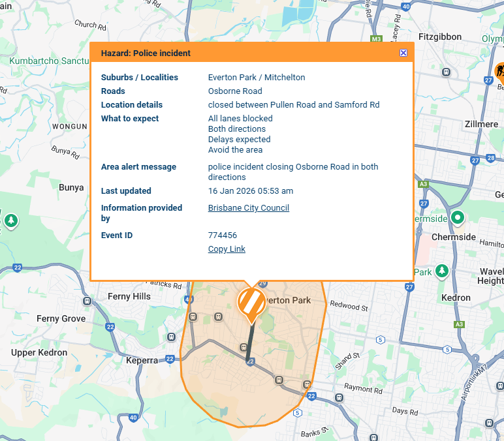Screen dimensions: 504x441
Task: Click the Ferny Grove suburb label
Action: click(x=61, y=318)
